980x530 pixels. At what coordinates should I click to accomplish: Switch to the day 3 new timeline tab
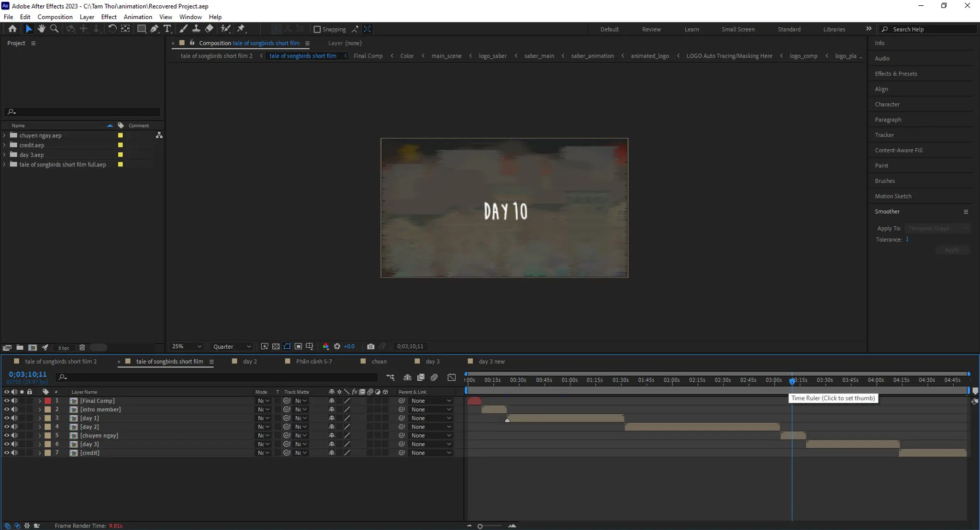491,362
